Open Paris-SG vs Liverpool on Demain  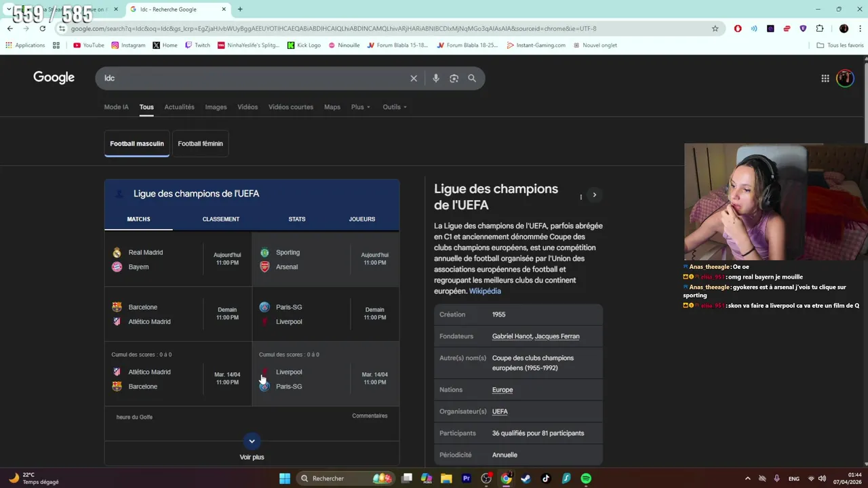click(x=325, y=314)
